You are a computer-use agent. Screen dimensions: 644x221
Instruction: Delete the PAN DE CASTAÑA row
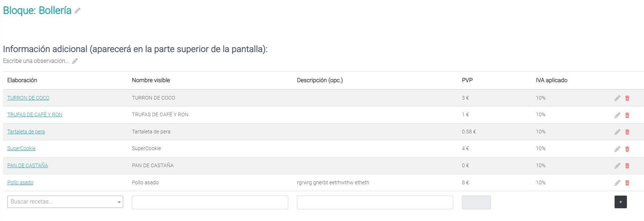[x=627, y=166]
